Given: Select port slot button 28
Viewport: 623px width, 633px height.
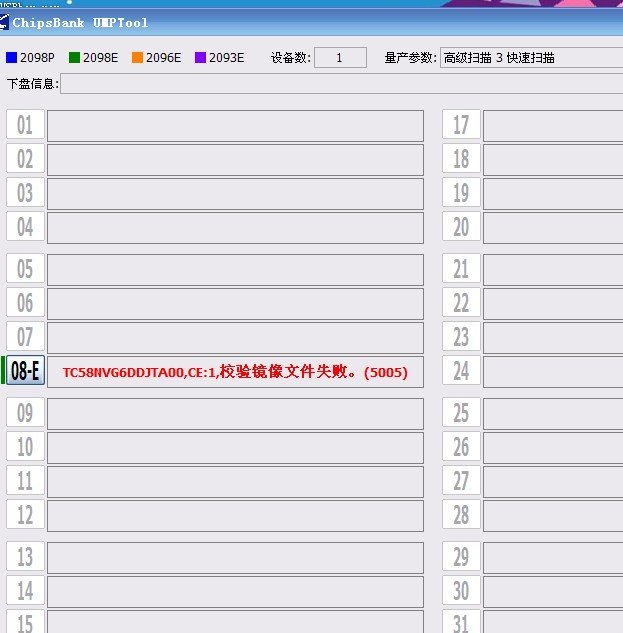Looking at the screenshot, I should (x=461, y=516).
